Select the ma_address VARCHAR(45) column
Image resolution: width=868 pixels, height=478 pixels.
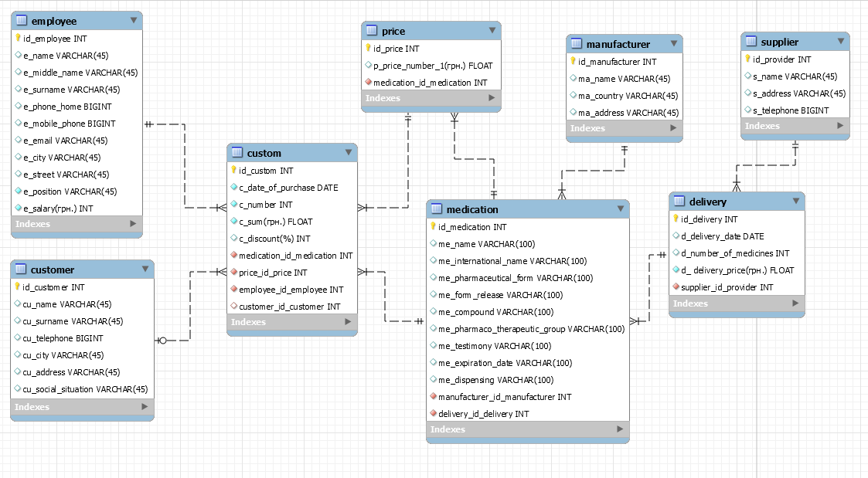pyautogui.click(x=625, y=113)
